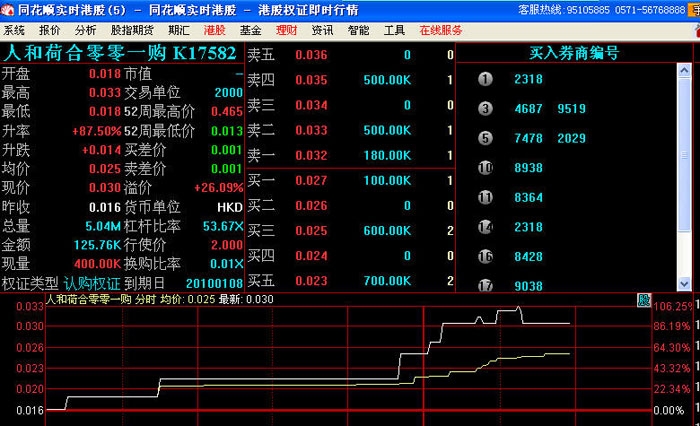Open the 系统 menu

pyautogui.click(x=15, y=31)
